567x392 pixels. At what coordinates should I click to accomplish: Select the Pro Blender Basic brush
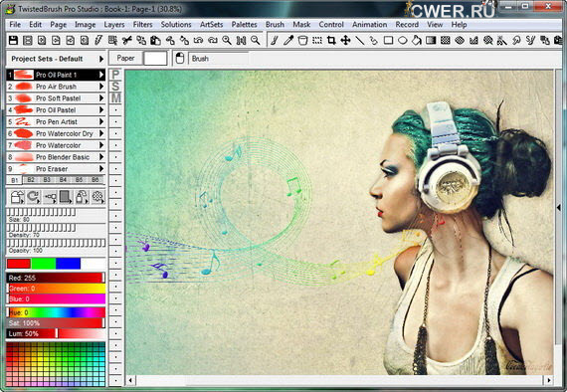[56, 157]
